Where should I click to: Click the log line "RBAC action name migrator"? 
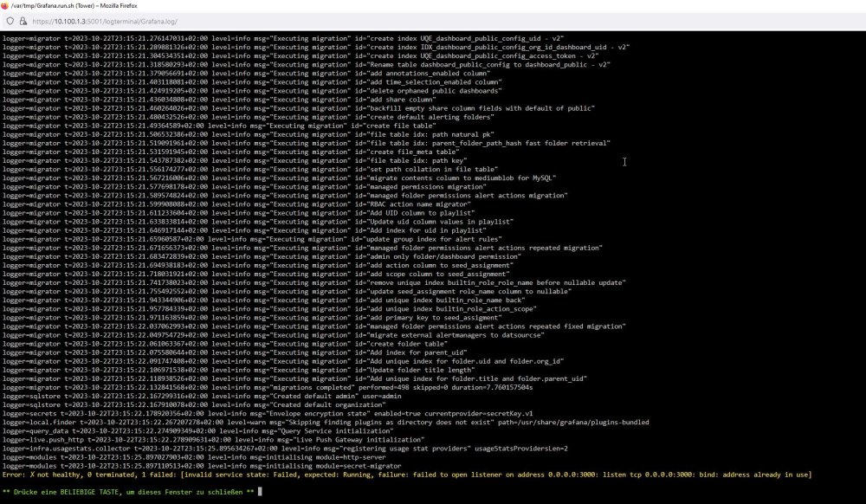(x=236, y=204)
